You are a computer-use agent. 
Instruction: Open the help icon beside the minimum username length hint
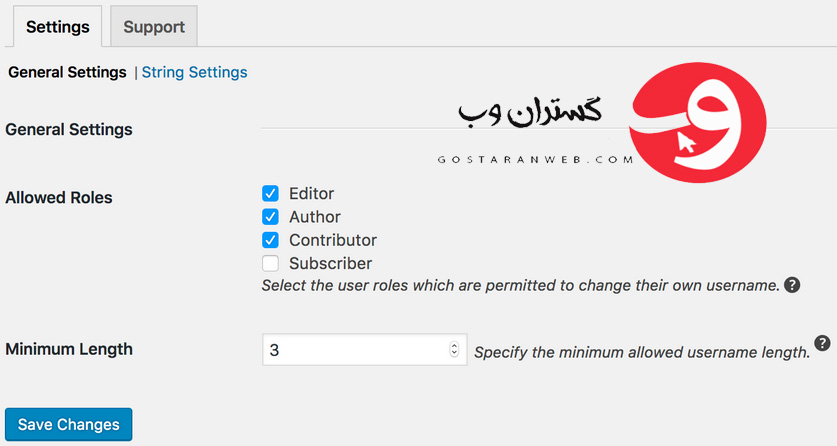(822, 343)
